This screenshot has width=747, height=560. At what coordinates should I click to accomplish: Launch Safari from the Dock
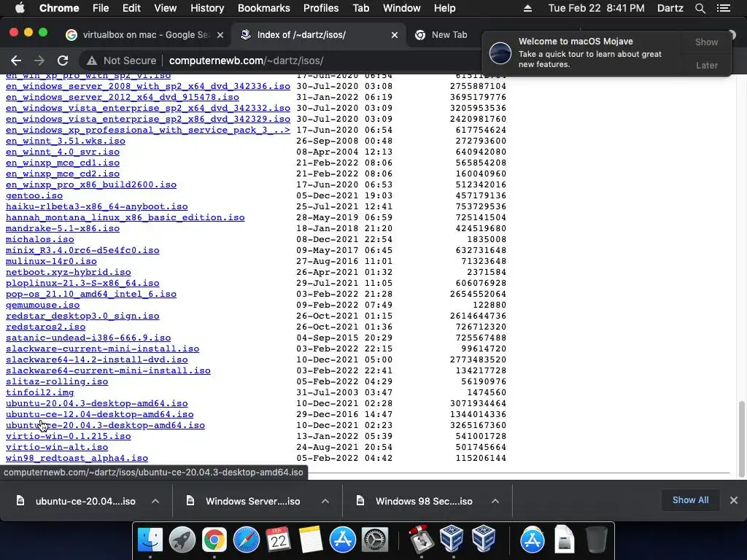247,540
